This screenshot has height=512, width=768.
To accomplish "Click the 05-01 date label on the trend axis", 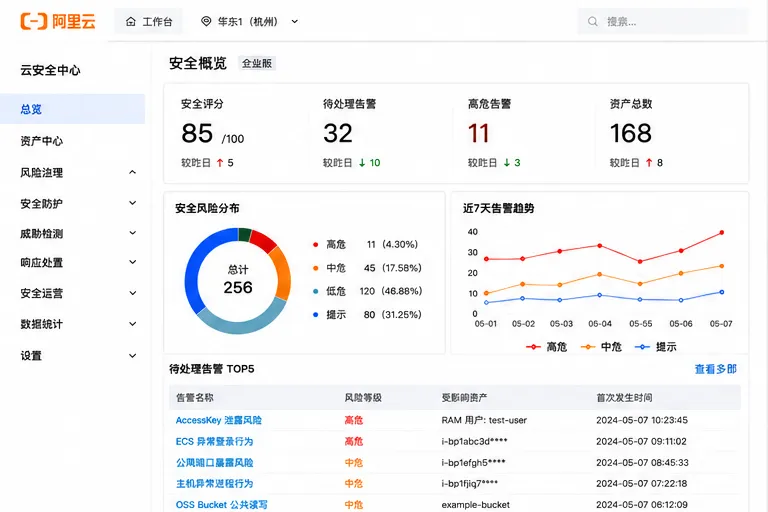I will 486,324.
